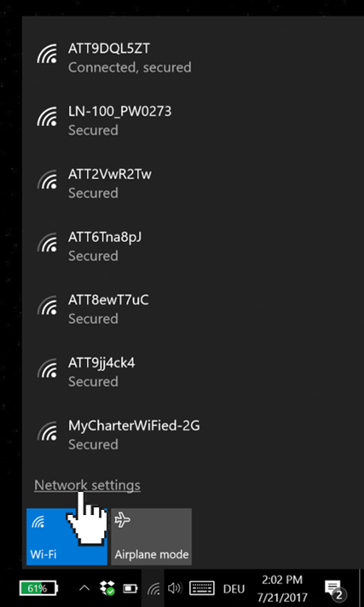Pick the ATT8ewT7uC network entry
This screenshot has width=364, height=607.
pyautogui.click(x=193, y=309)
